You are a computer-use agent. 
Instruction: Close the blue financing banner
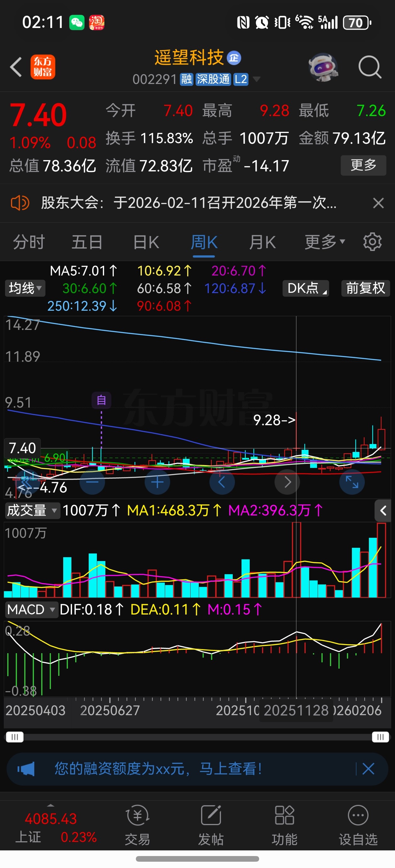(x=368, y=769)
